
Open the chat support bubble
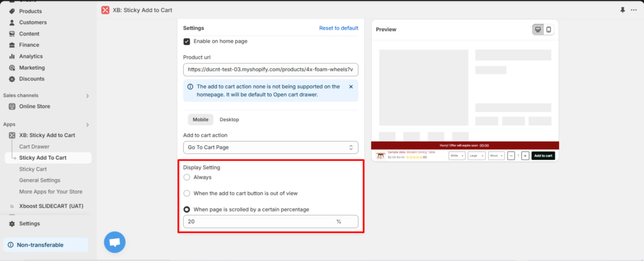tap(114, 242)
